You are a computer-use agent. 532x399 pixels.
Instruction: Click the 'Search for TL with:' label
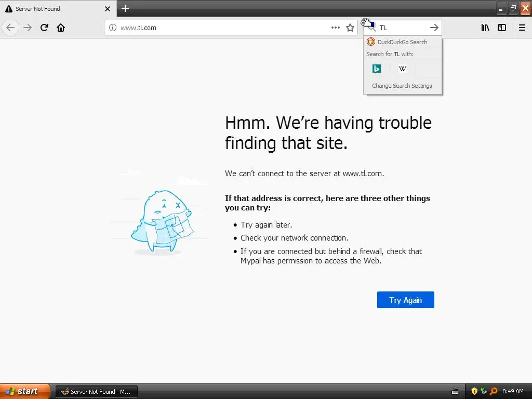point(390,54)
